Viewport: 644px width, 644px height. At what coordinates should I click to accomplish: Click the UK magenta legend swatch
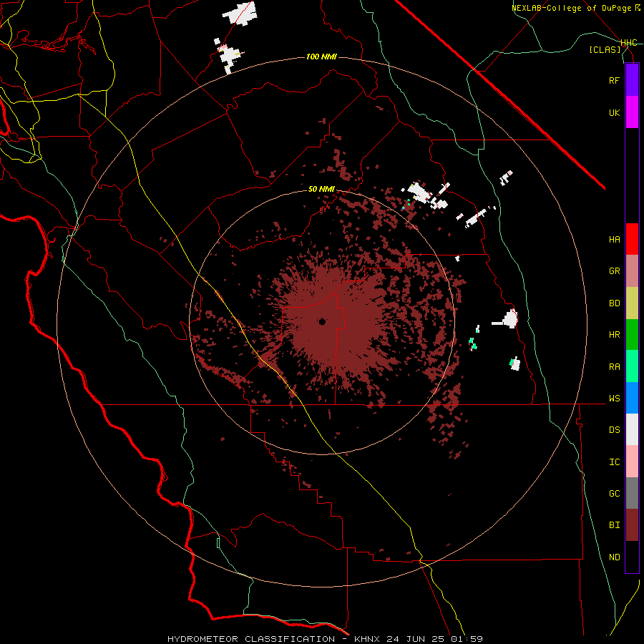pyautogui.click(x=632, y=112)
